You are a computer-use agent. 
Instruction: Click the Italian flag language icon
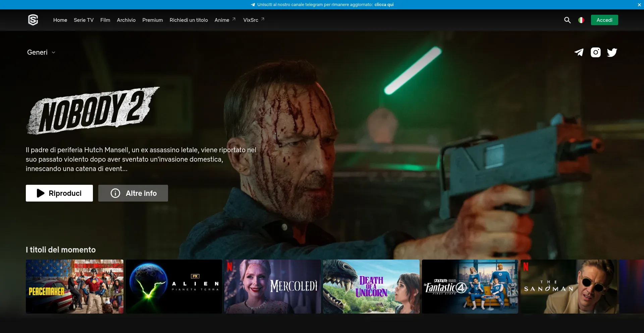tap(581, 20)
